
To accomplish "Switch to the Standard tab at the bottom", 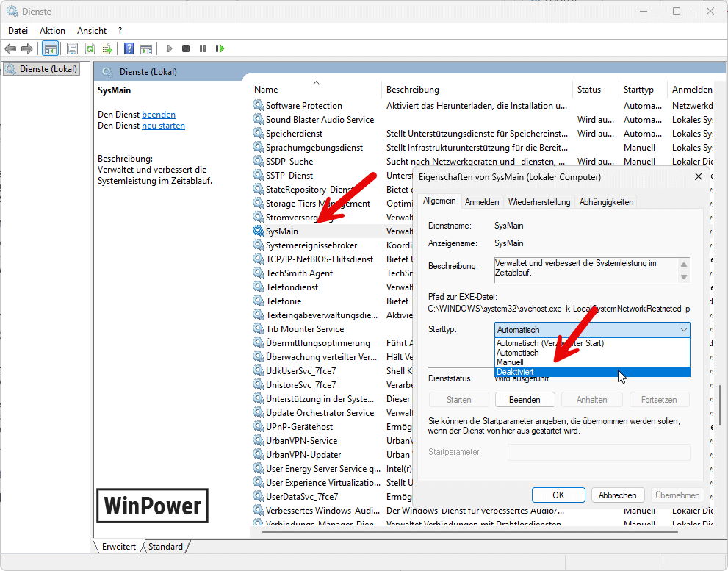I will [x=166, y=547].
